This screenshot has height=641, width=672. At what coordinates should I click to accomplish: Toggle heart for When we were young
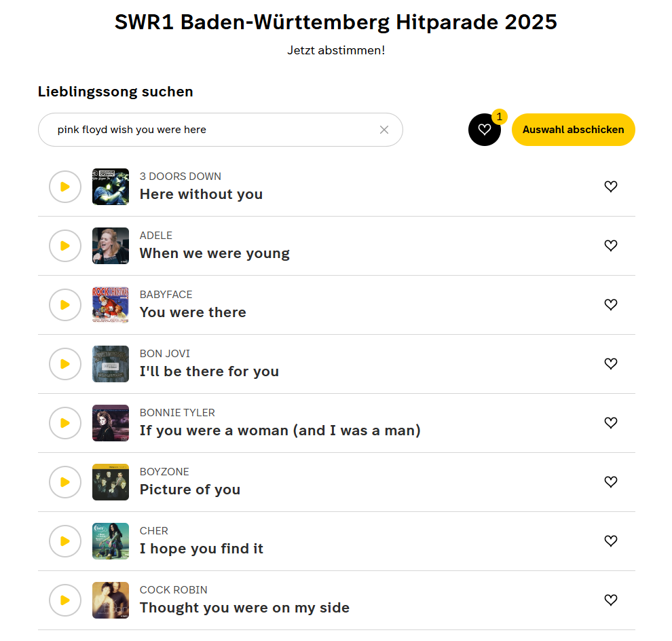[611, 246]
